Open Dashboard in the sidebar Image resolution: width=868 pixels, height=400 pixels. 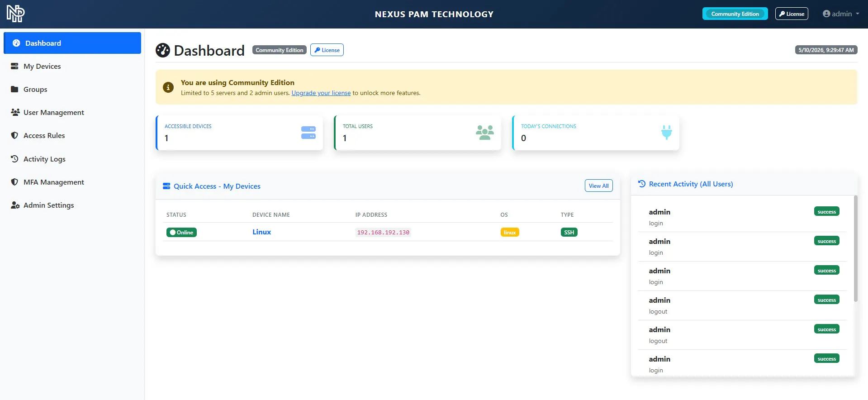tap(72, 43)
